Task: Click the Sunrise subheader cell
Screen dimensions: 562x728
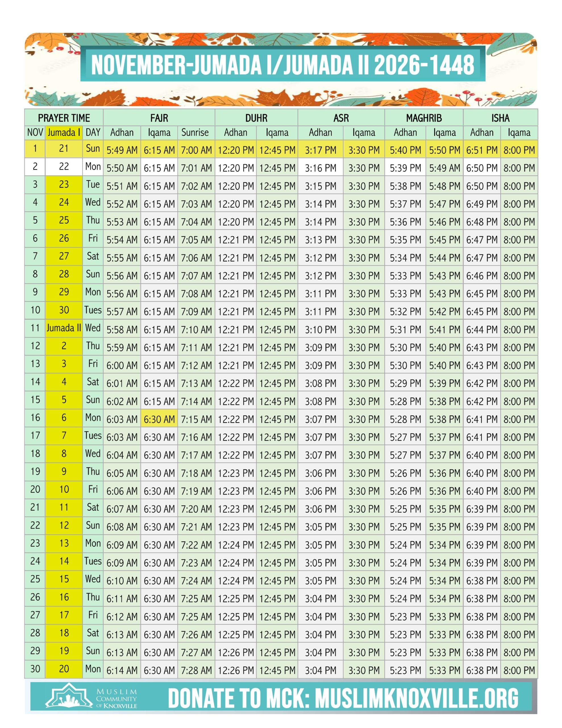Action: click(195, 133)
